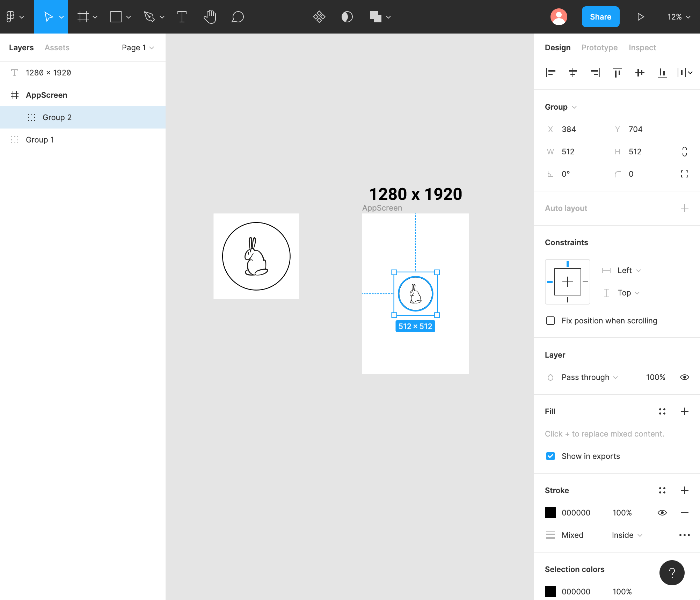Click the Create Component icon
700x600 pixels.
(319, 17)
